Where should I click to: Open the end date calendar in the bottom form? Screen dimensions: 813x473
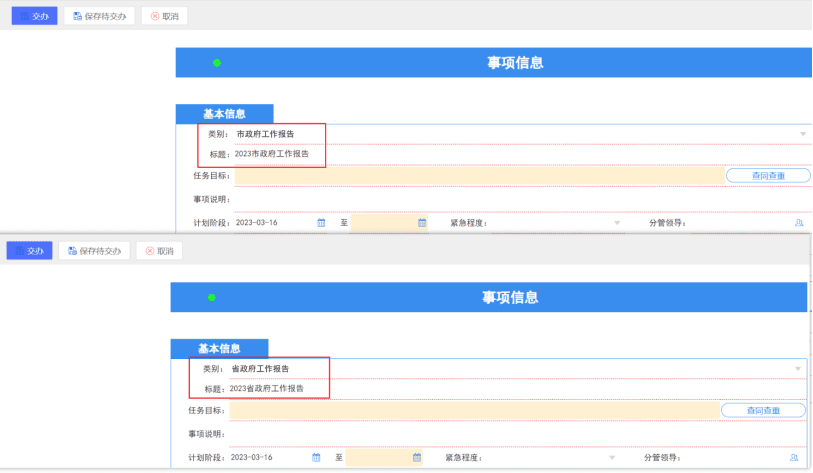(x=417, y=457)
